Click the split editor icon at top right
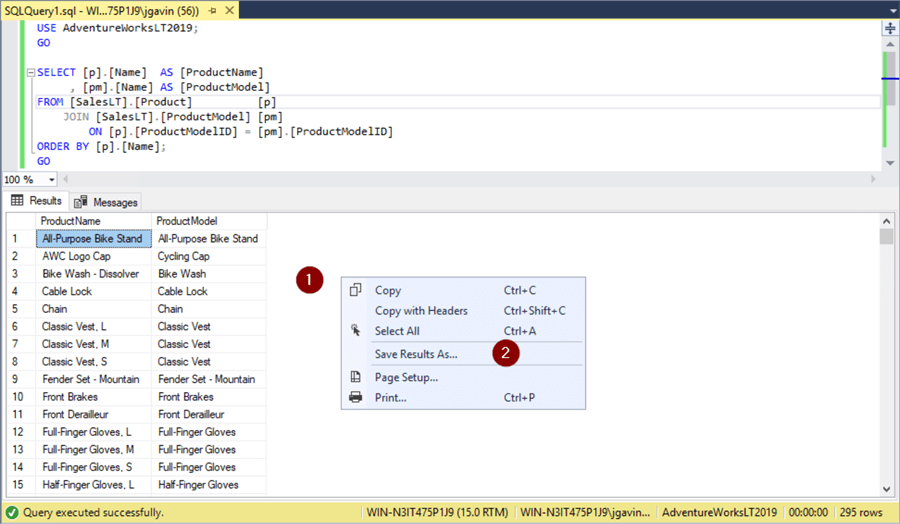This screenshot has height=524, width=900. coord(889,29)
